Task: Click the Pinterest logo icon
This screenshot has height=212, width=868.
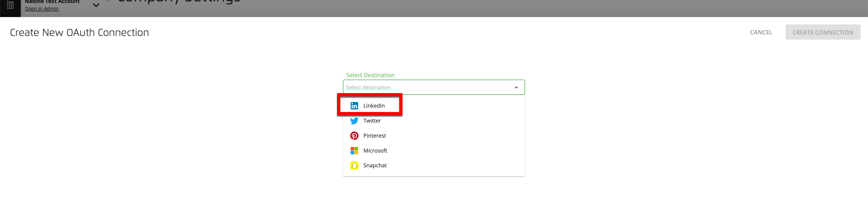Action: (x=354, y=135)
